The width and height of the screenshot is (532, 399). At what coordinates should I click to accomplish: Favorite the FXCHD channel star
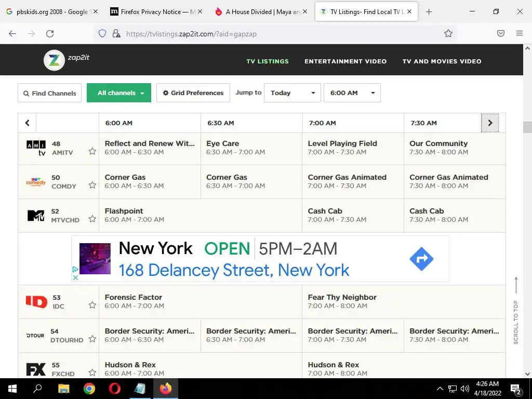92,373
